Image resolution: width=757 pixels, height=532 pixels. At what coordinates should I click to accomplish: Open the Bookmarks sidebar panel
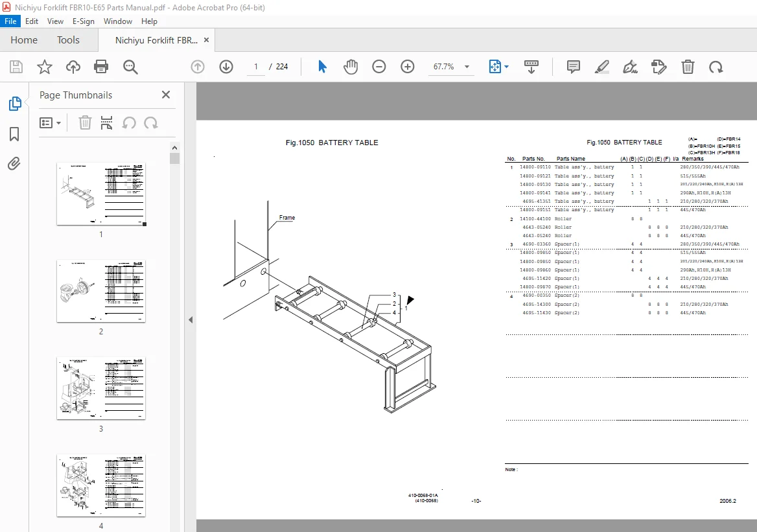click(x=14, y=133)
